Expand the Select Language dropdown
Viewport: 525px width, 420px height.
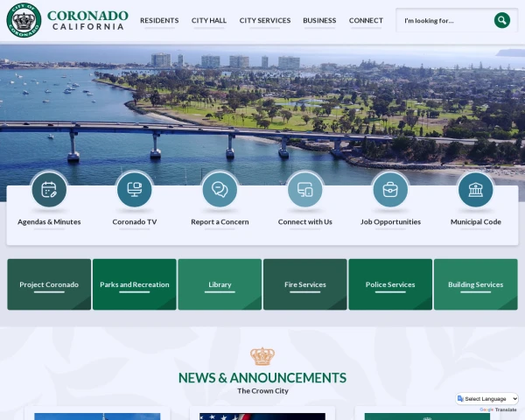[487, 399]
